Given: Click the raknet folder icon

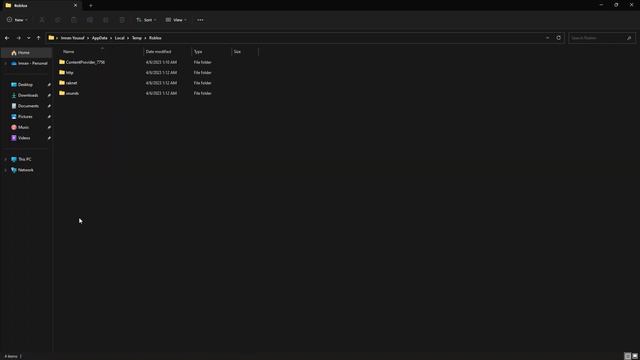Looking at the screenshot, I should pos(62,83).
